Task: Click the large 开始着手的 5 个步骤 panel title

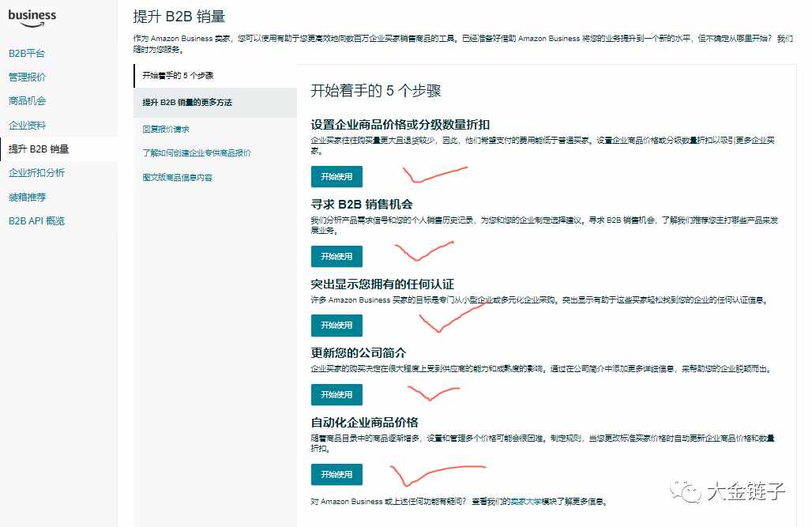Action: tap(376, 91)
